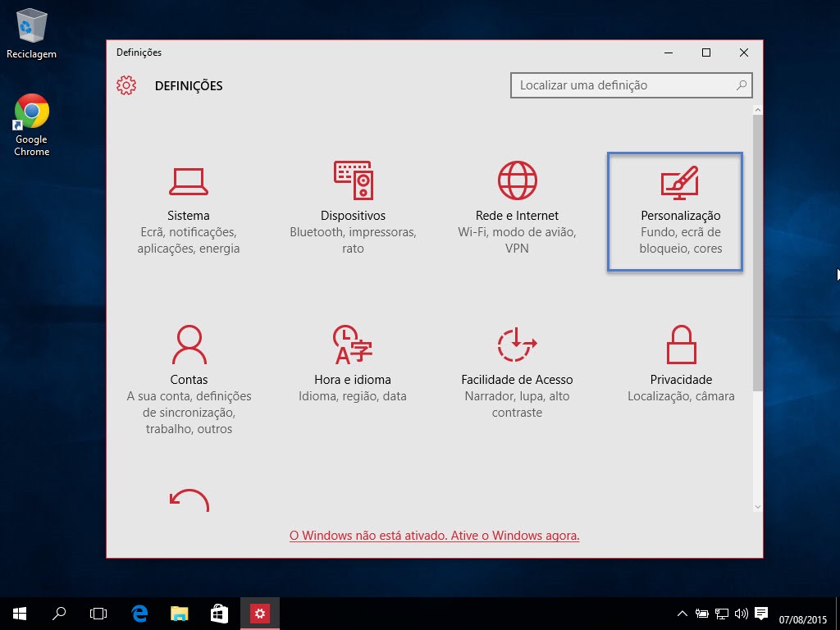Screen dimensions: 840x630
Task: Open taskbar search magnifier
Action: click(x=59, y=613)
